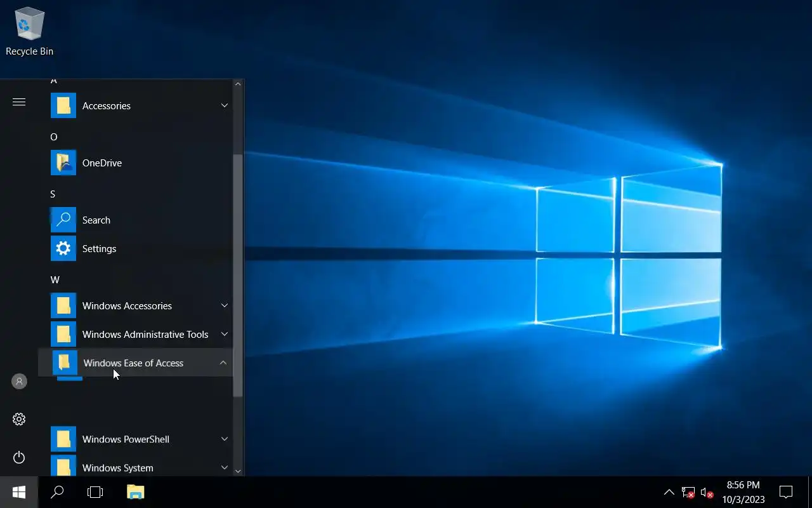812x508 pixels.
Task: Open the Action Center notifications icon
Action: [x=786, y=492]
